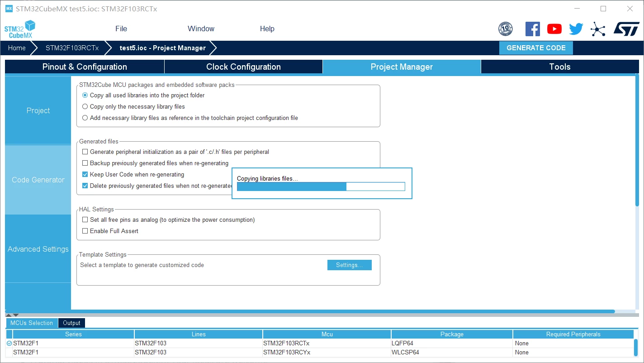This screenshot has height=363, width=644.
Task: Open the 10-year anniversary badge icon
Action: click(505, 29)
